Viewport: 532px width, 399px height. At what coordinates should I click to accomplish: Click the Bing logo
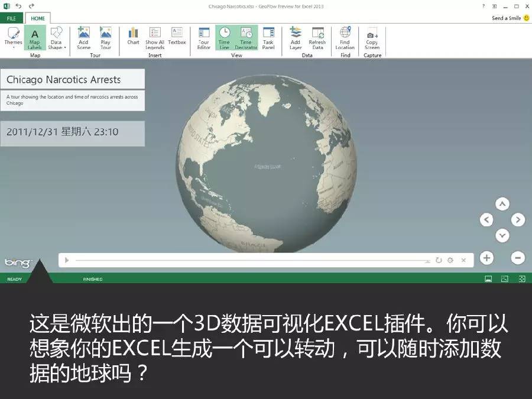click(x=17, y=262)
